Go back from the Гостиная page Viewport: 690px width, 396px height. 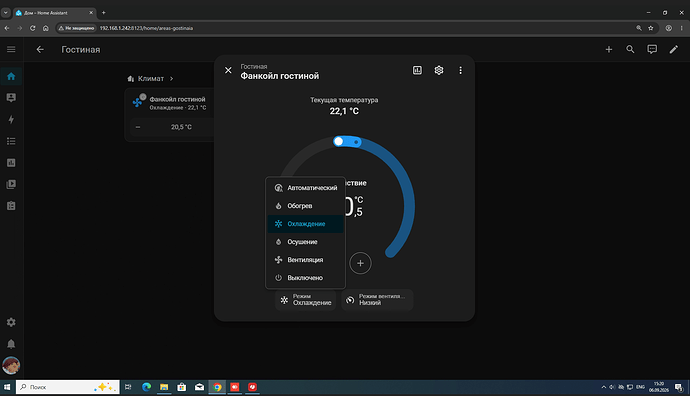40,49
